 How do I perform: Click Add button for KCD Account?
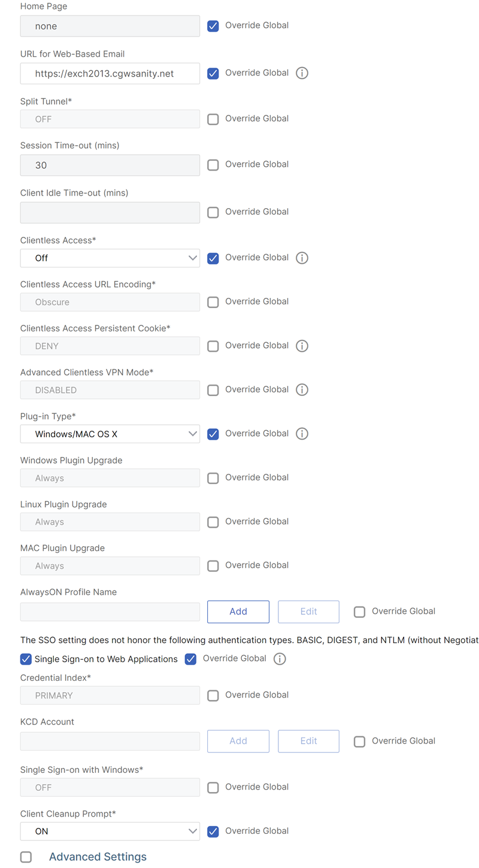[238, 741]
